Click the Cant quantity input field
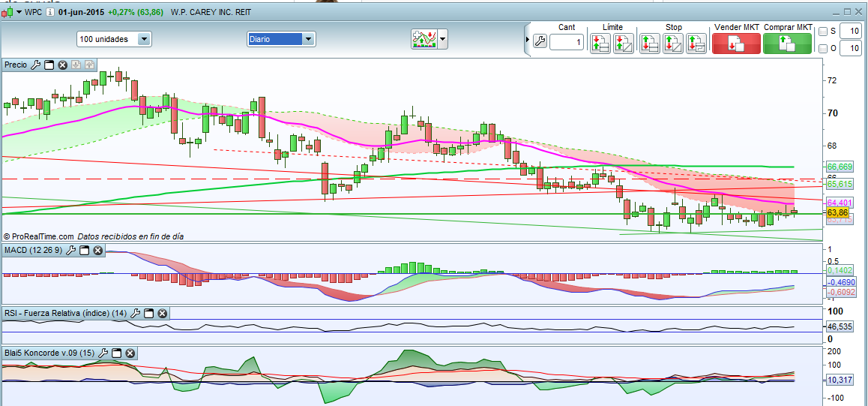 (567, 41)
